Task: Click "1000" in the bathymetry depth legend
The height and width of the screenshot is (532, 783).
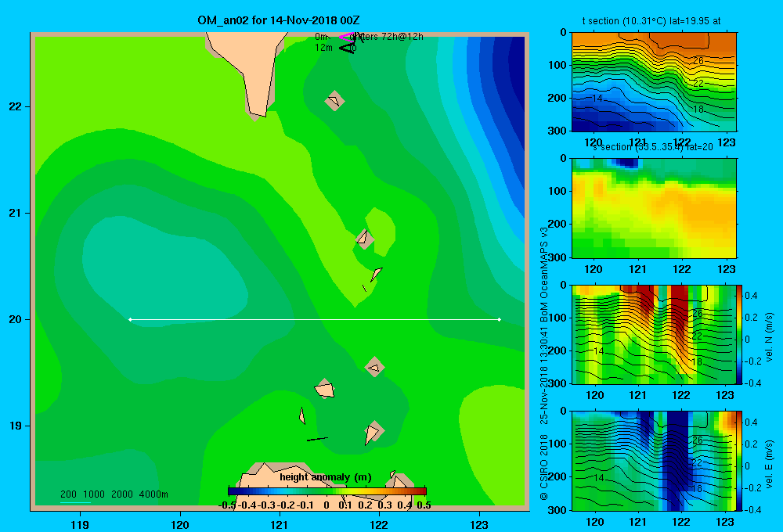Action: click(94, 494)
